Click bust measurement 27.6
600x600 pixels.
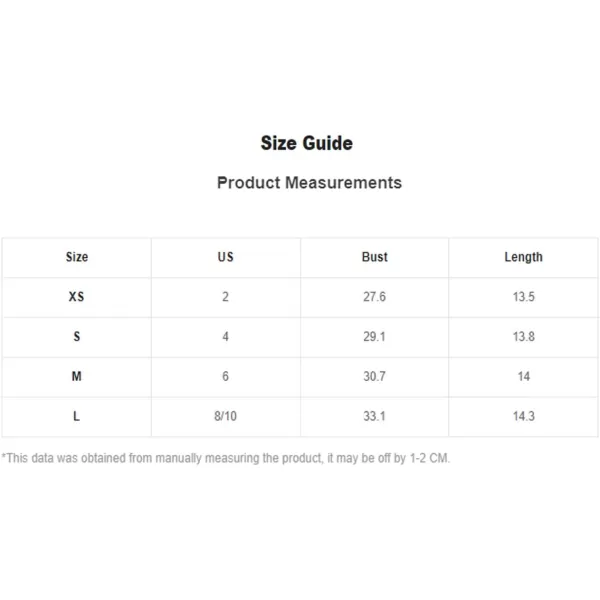(x=374, y=297)
